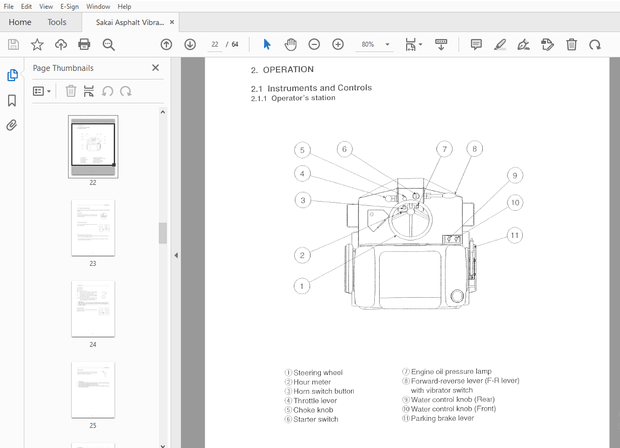The height and width of the screenshot is (448, 620).
Task: Open thumbnail options dropdown menu
Action: pyautogui.click(x=42, y=91)
